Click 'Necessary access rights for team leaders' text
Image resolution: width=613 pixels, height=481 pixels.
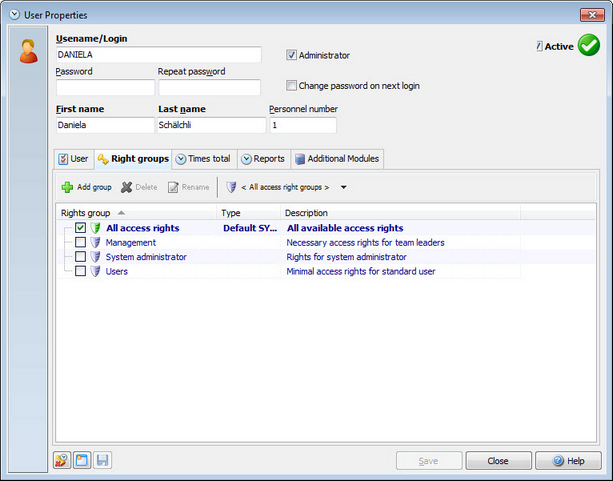pyautogui.click(x=366, y=242)
